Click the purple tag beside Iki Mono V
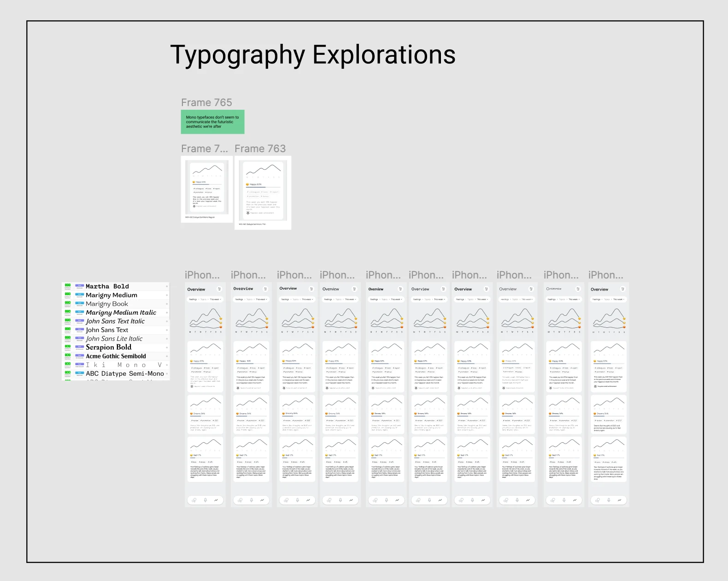 tap(80, 364)
